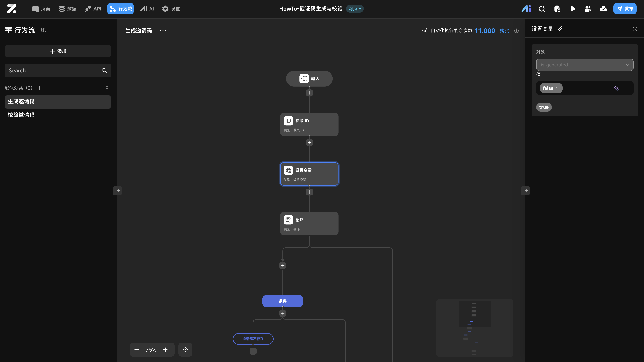Collapse the left sidebar panel handle
This screenshot has width=644, height=362.
tap(117, 191)
